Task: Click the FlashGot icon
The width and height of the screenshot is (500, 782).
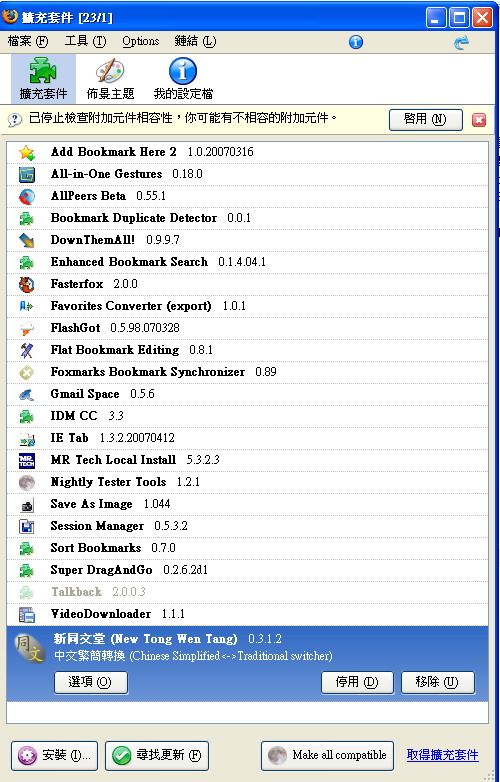Action: click(x=27, y=328)
